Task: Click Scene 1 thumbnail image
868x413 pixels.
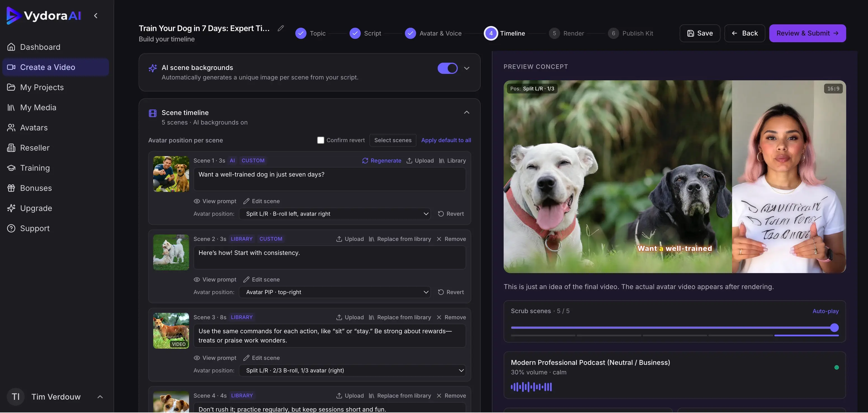Action: click(x=171, y=174)
